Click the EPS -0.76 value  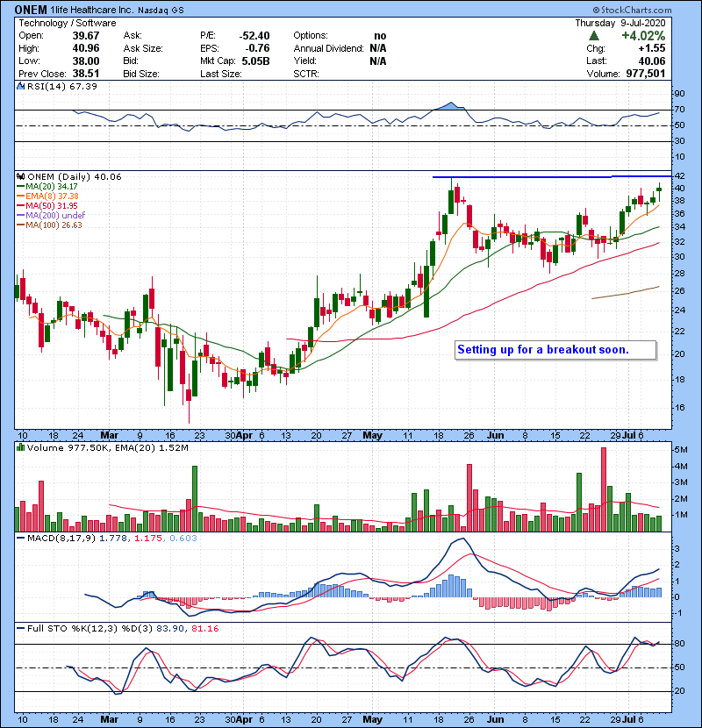258,48
